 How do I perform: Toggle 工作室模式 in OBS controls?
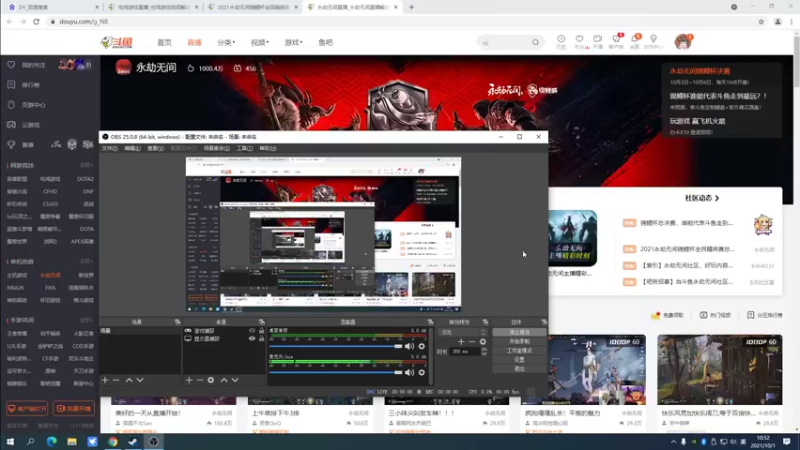pos(519,351)
